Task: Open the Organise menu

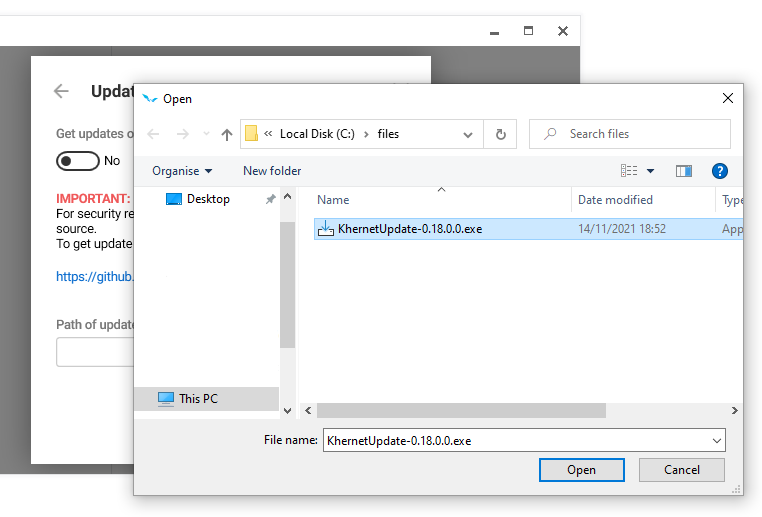Action: pyautogui.click(x=182, y=171)
